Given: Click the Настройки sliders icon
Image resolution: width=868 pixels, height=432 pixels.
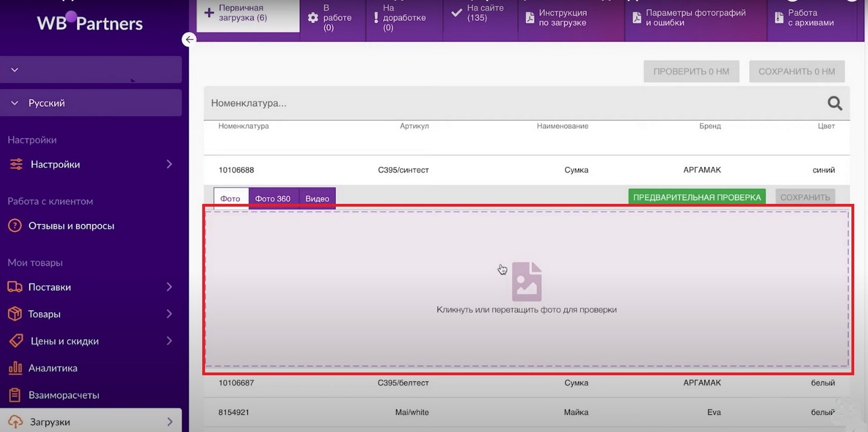Looking at the screenshot, I should [16, 164].
